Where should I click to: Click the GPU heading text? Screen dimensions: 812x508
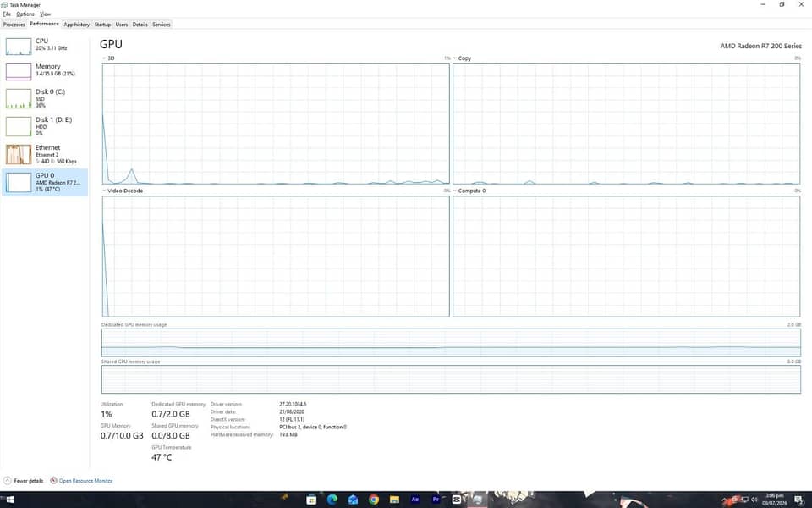111,44
